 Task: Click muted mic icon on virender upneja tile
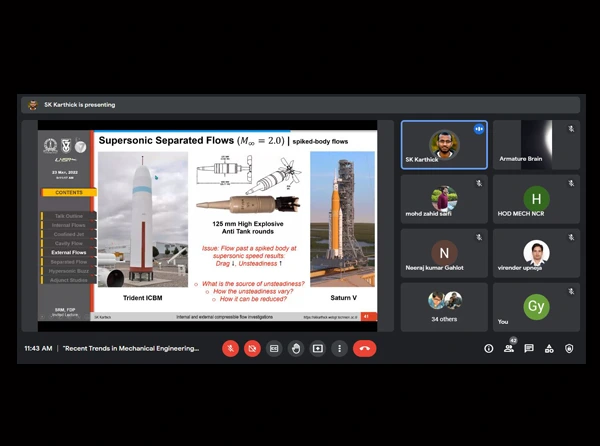point(571,237)
